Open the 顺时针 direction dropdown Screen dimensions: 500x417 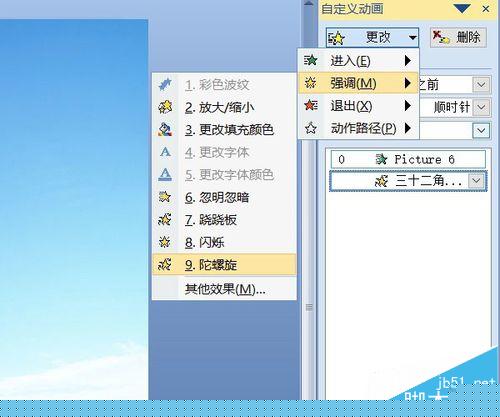click(481, 107)
